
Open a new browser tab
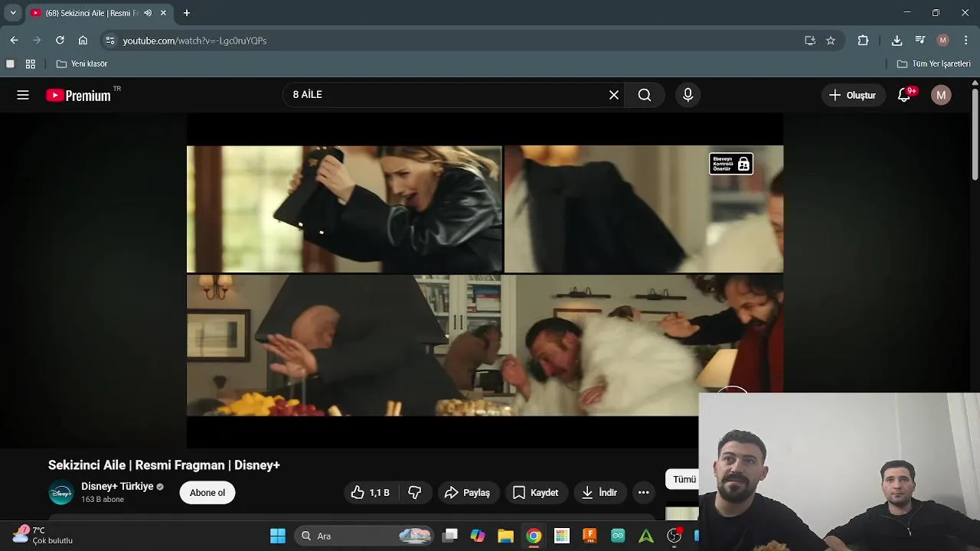pyautogui.click(x=187, y=13)
